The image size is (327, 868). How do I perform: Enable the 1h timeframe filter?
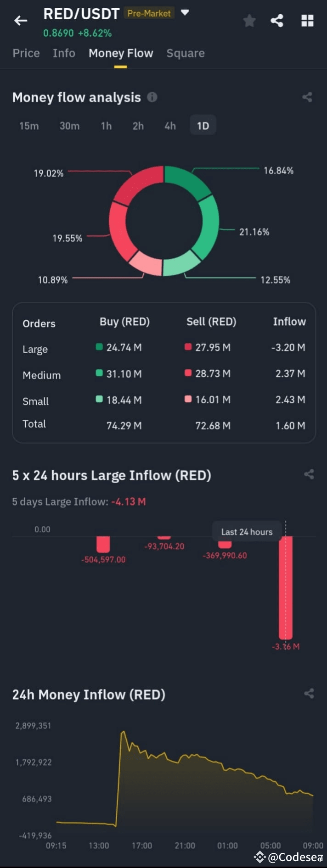pos(106,126)
